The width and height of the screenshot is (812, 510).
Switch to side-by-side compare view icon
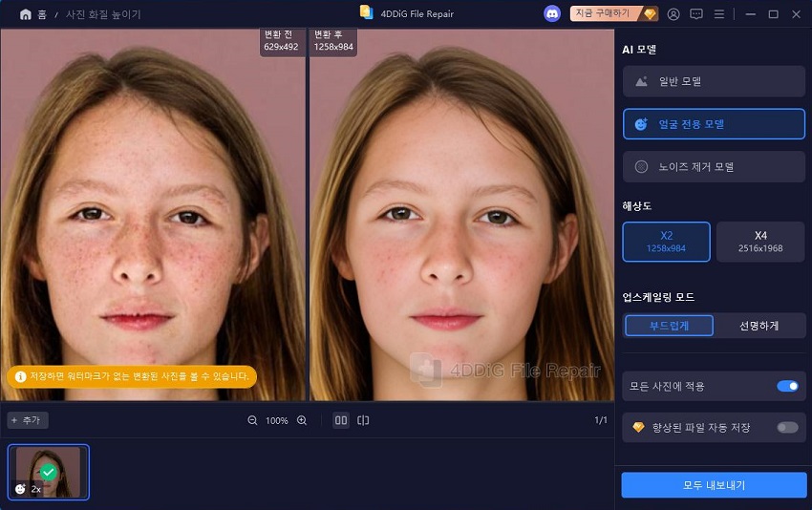[341, 420]
